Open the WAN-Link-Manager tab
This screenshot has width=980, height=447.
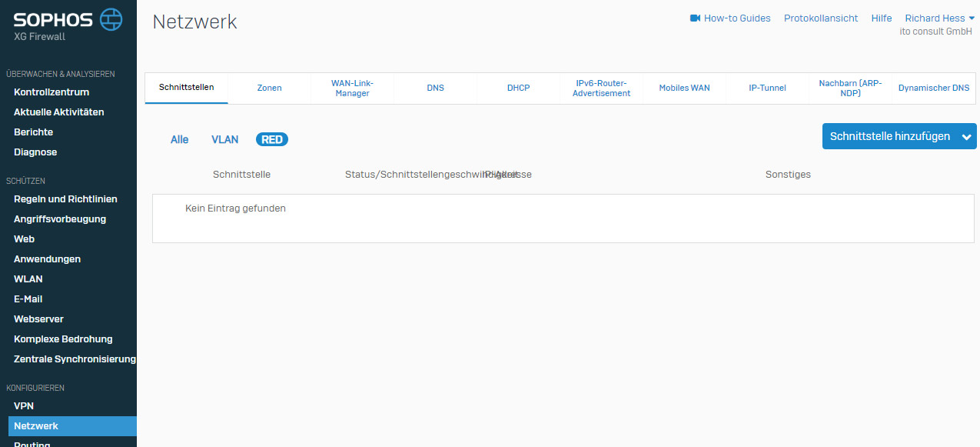(352, 88)
